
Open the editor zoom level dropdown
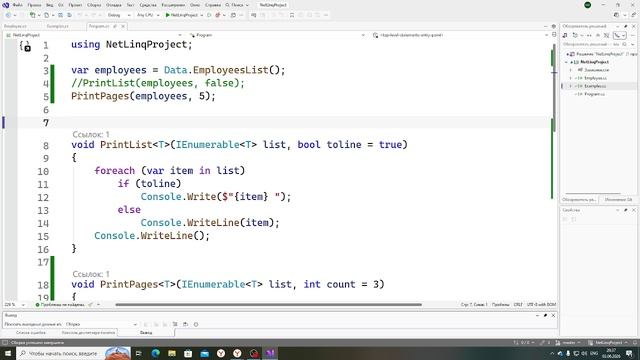pos(14,304)
